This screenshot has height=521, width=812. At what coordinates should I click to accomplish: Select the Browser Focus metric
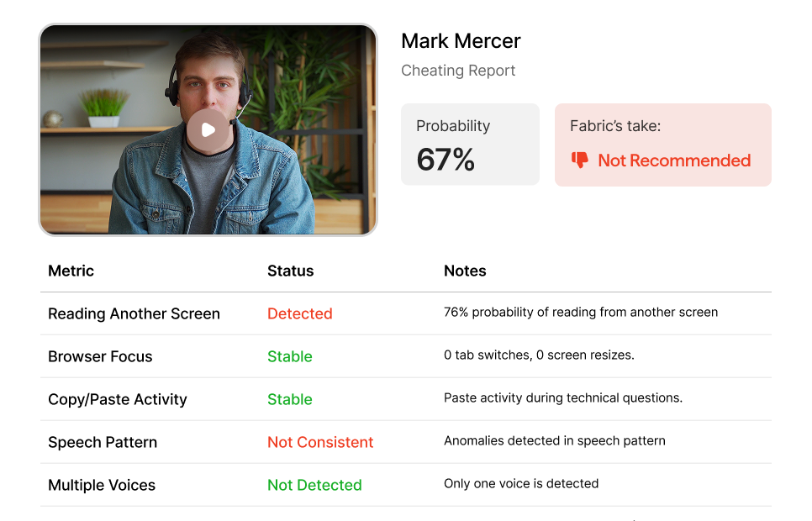(101, 356)
